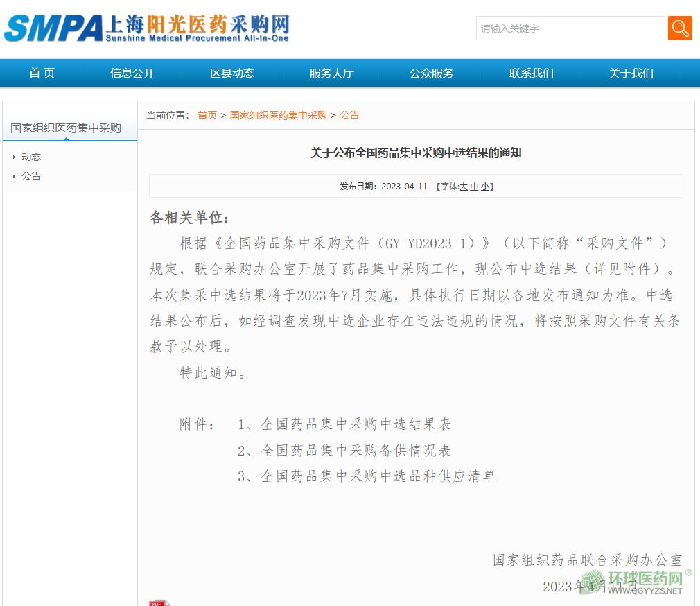The height and width of the screenshot is (606, 700).
Task: Expand 动态 in the left sidebar
Action: 31,157
